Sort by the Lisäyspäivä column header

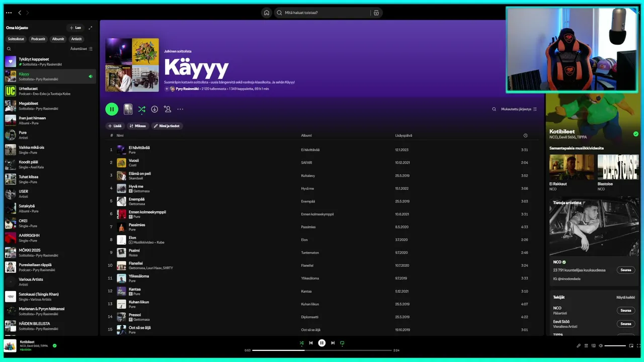[404, 135]
